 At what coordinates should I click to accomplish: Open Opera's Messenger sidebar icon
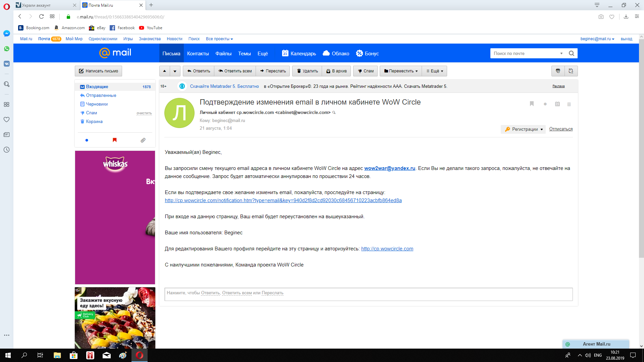(6, 34)
